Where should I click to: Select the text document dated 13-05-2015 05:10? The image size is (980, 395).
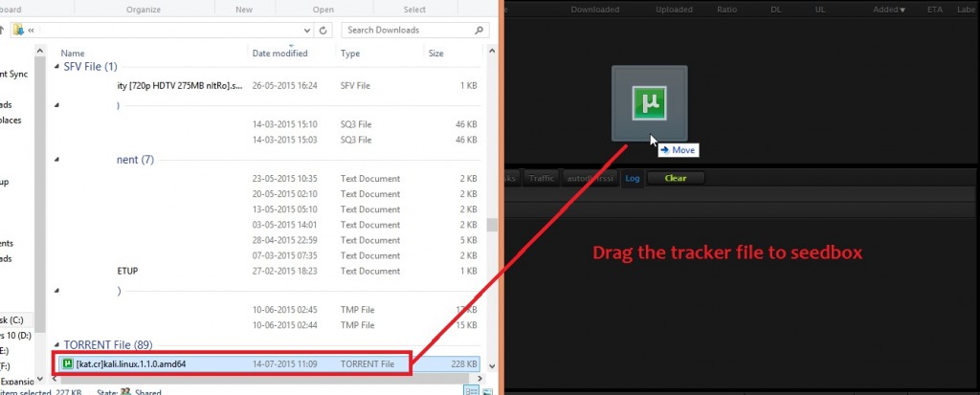click(269, 209)
